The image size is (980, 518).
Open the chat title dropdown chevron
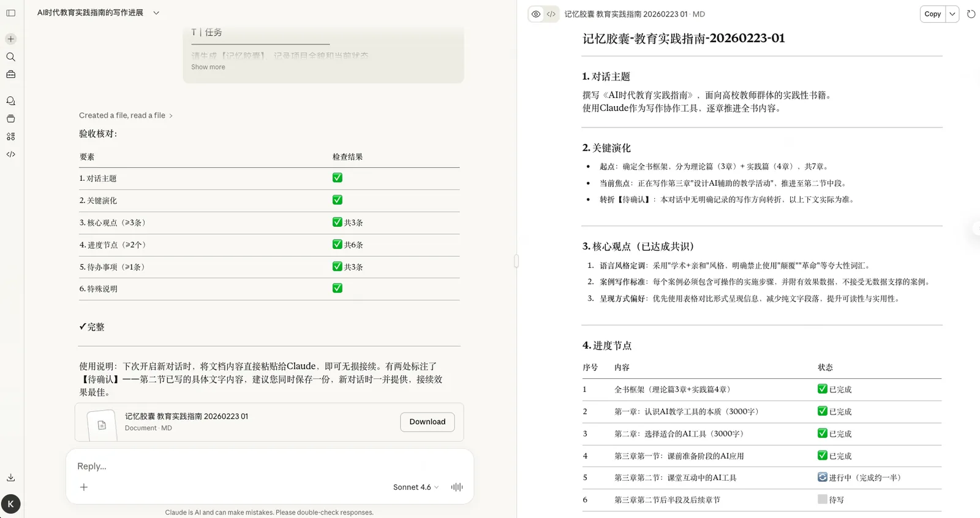tap(156, 13)
